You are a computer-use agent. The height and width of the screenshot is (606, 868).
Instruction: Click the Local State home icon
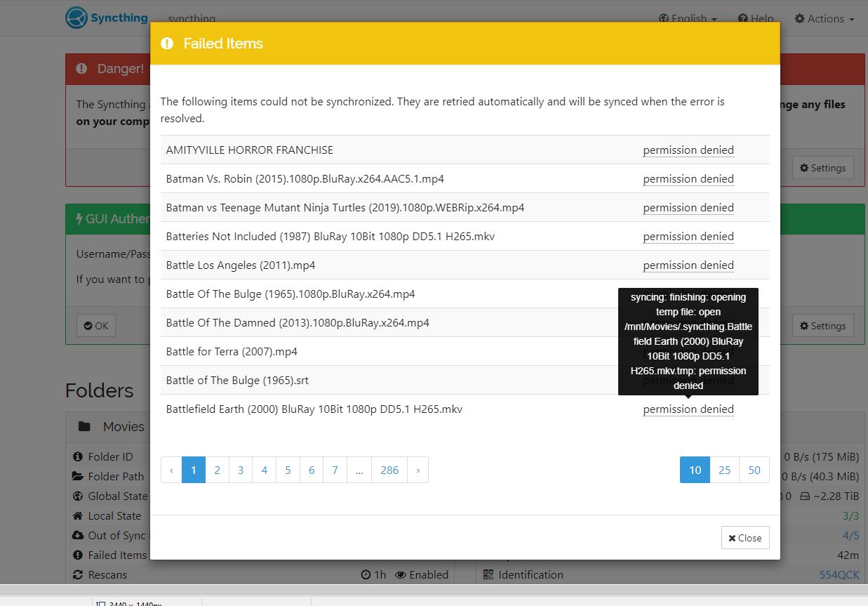[x=78, y=515]
